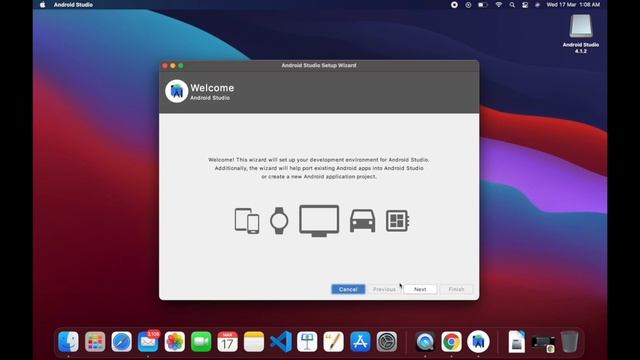640x360 pixels.
Task: Open System Preferences from the Dock
Action: pos(387,342)
